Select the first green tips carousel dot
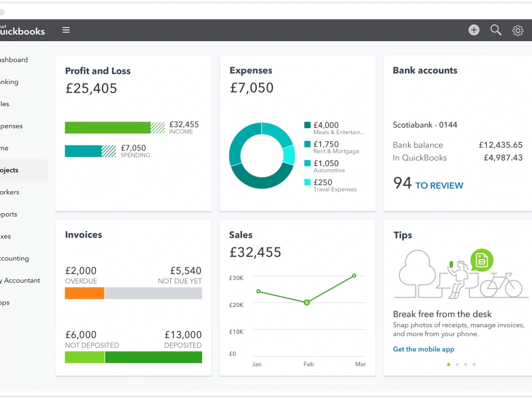Viewport: 532px width, 399px height. click(x=448, y=364)
